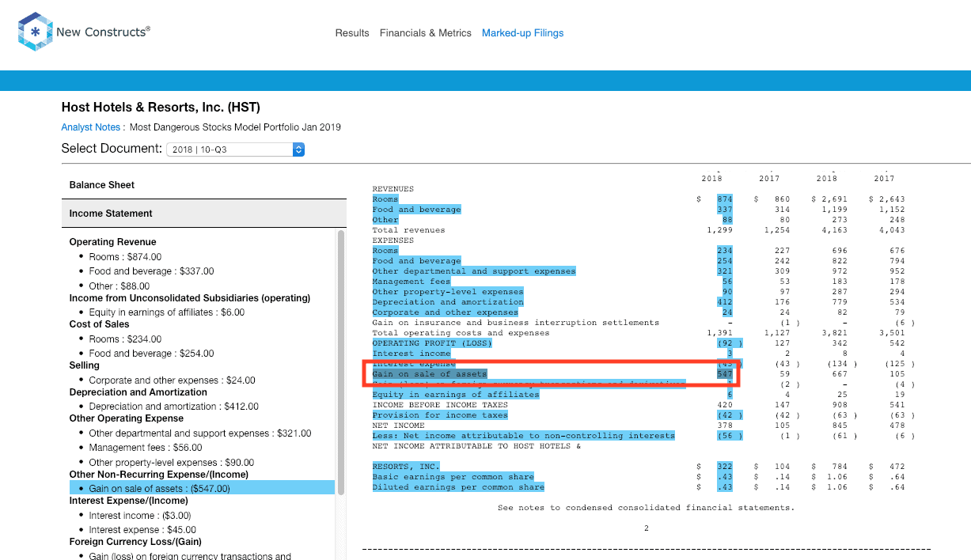Click Corporate and other expenses in filing
The image size is (971, 560).
446,312
